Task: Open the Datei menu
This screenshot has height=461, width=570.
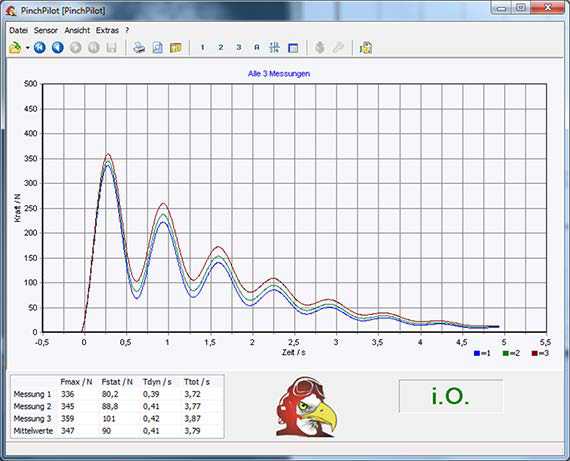Action: click(x=19, y=31)
